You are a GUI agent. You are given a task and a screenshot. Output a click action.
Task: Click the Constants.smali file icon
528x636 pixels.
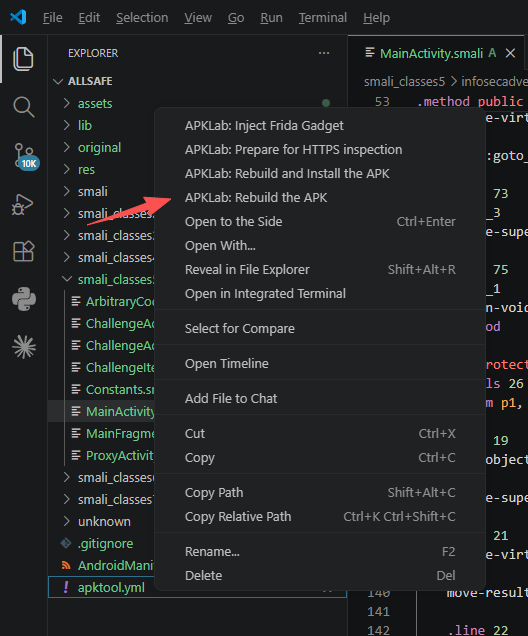(x=76, y=389)
